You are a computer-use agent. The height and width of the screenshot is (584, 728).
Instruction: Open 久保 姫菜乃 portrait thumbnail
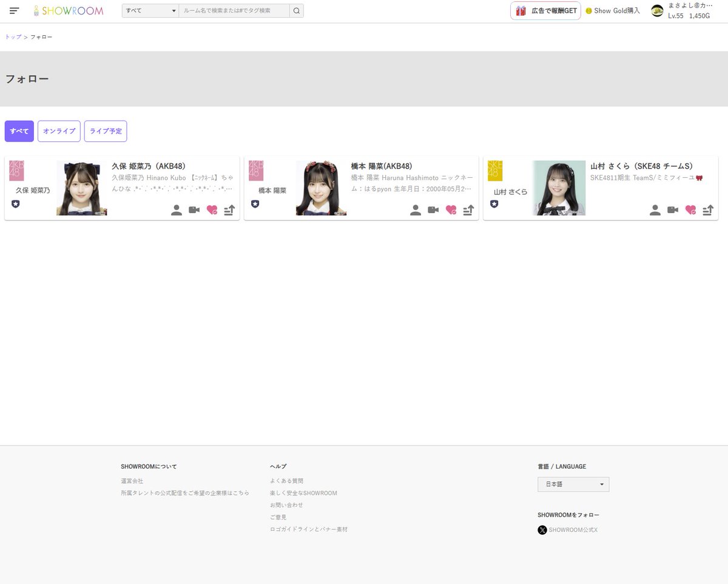tap(82, 188)
